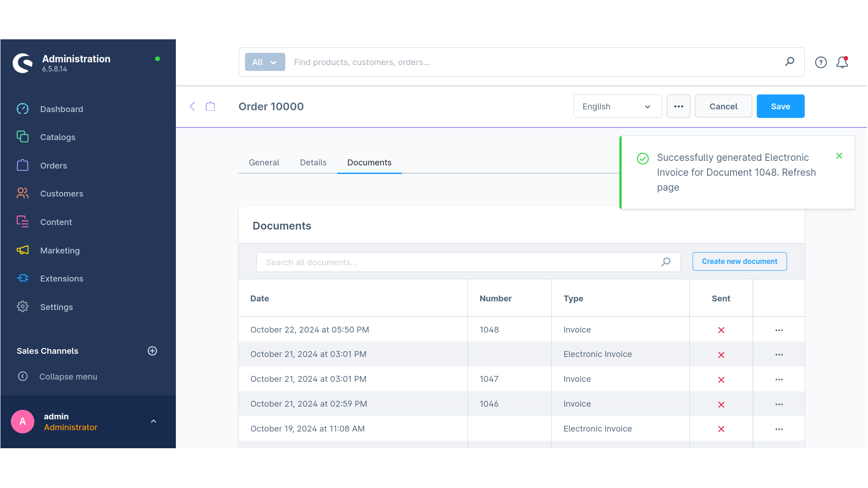
Task: Click the Marketing sidebar icon
Action: (x=23, y=250)
